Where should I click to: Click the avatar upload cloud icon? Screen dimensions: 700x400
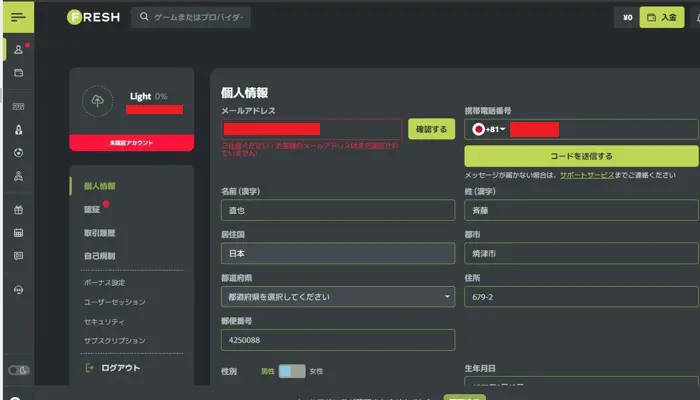(x=97, y=101)
